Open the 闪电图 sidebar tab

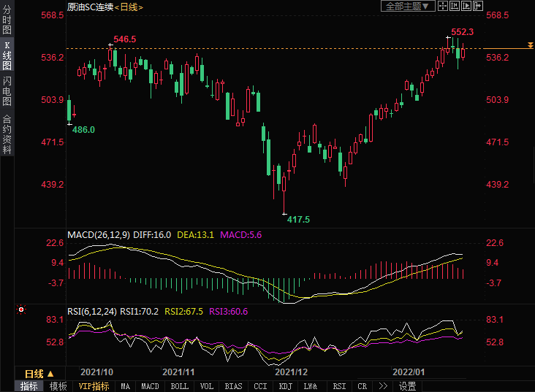pyautogui.click(x=7, y=91)
